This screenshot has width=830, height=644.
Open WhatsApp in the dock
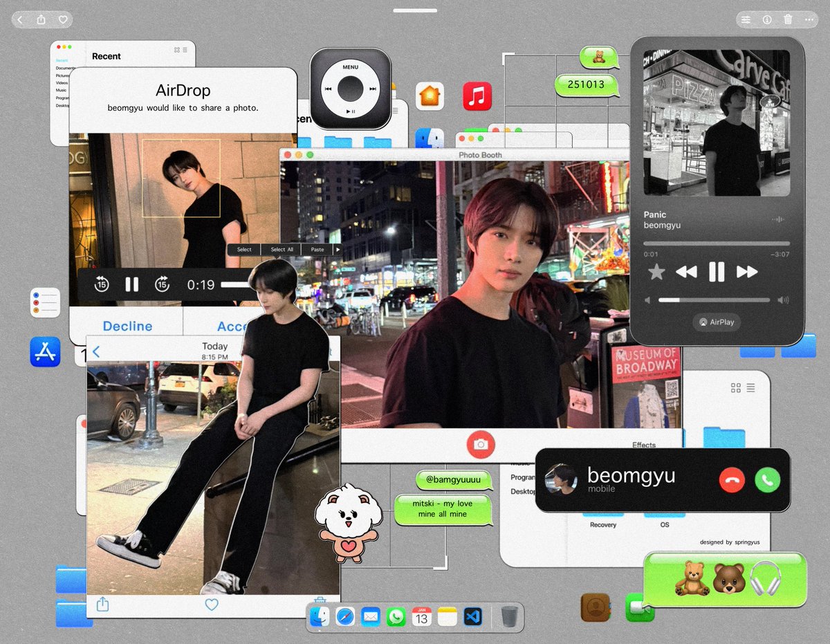click(396, 616)
